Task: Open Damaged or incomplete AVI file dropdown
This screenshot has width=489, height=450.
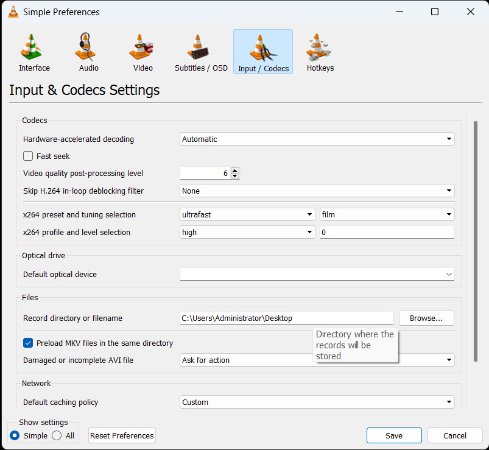Action: click(317, 360)
